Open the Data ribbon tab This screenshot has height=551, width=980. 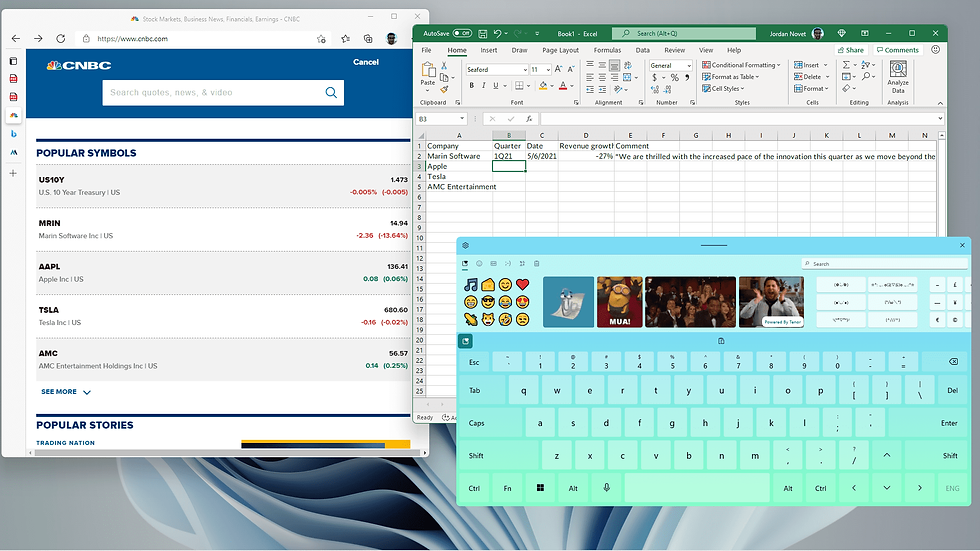[642, 50]
